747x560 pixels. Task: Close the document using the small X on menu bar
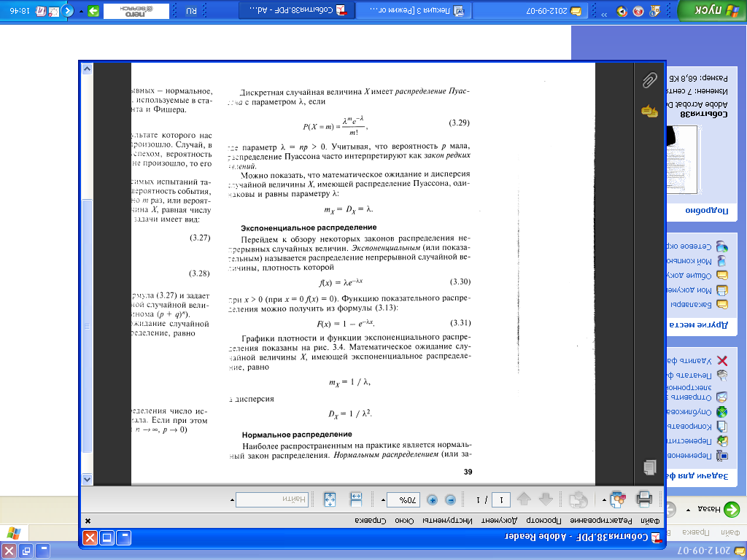88,521
